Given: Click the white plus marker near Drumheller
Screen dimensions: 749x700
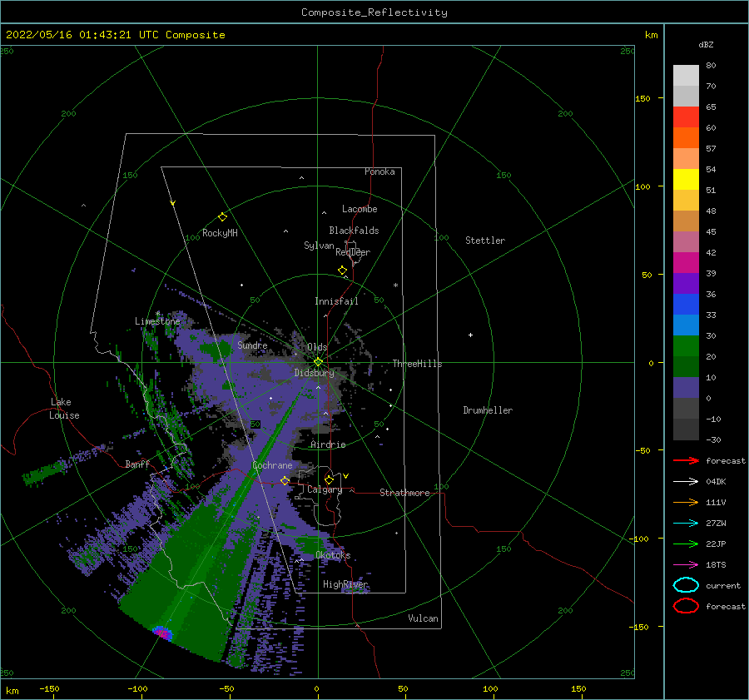Looking at the screenshot, I should (x=470, y=335).
